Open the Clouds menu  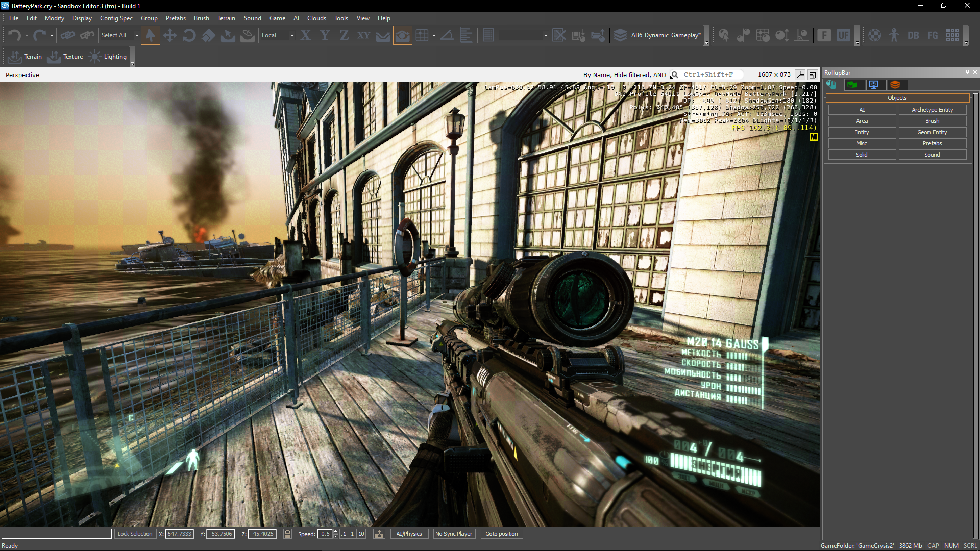[316, 18]
